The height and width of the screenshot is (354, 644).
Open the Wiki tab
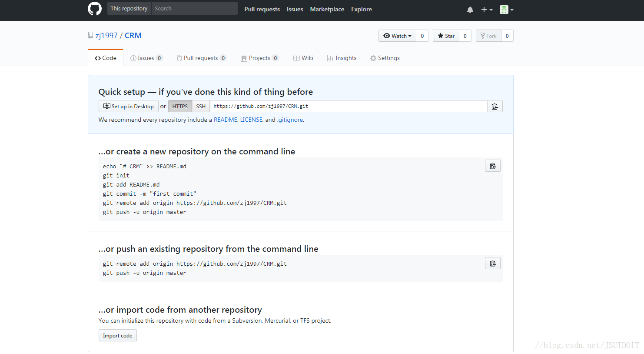tap(303, 58)
